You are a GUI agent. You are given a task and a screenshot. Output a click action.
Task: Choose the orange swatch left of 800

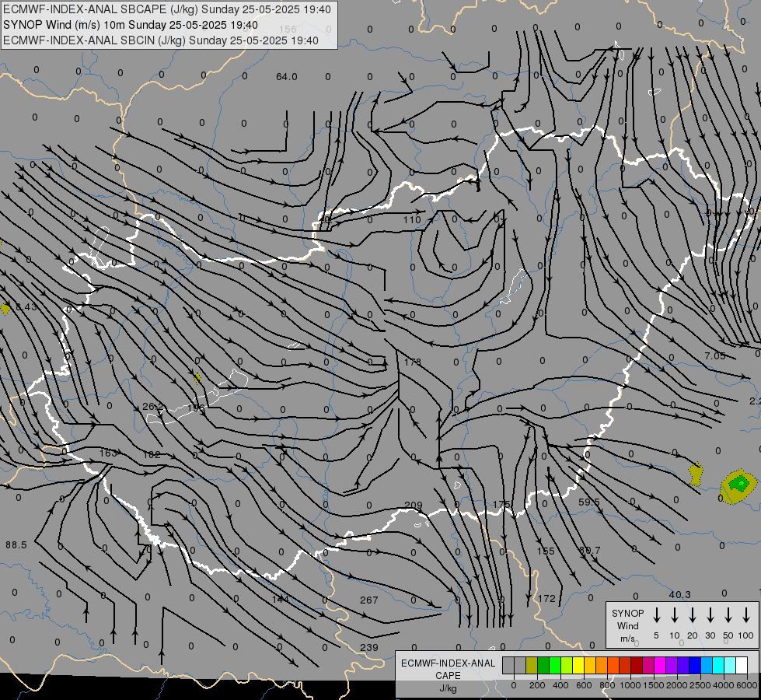pyautogui.click(x=602, y=665)
